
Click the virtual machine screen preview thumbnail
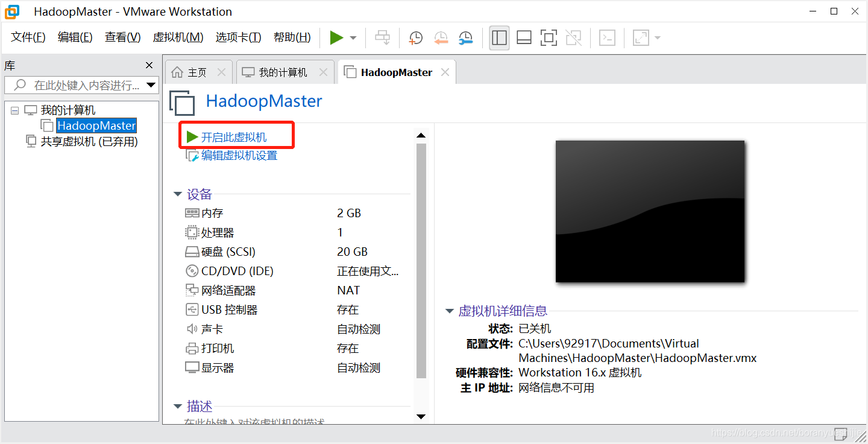pos(650,211)
